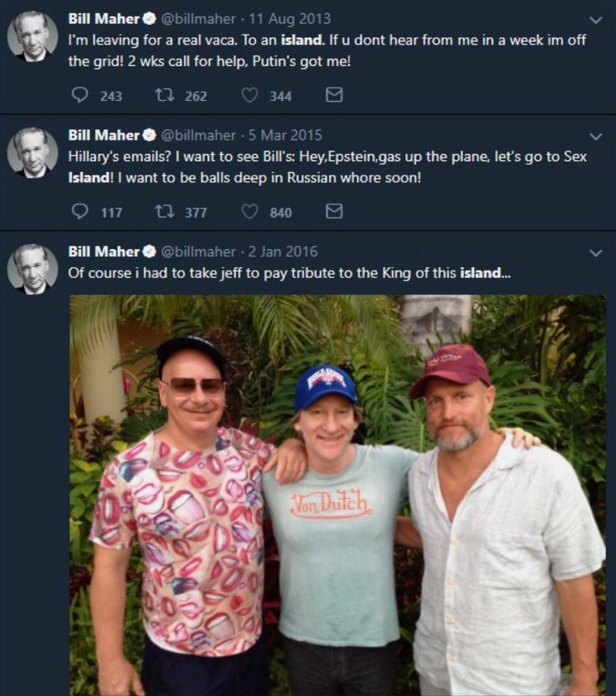Open the 11 Aug 2013 date link
This screenshot has height=696, width=616.
tap(290, 19)
